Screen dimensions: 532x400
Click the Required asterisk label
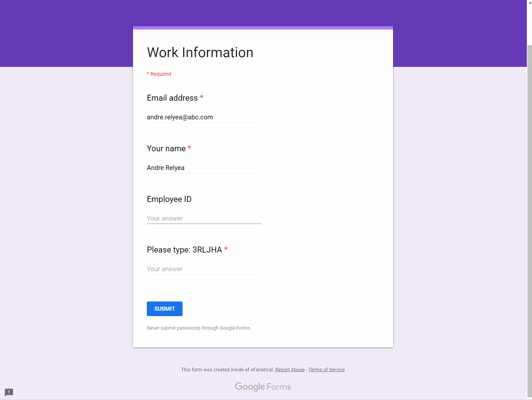(x=159, y=74)
